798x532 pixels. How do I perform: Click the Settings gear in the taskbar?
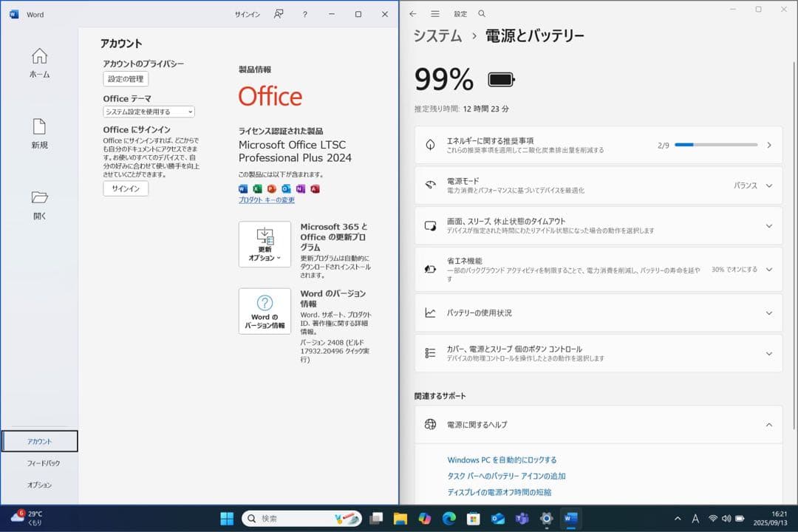(547, 518)
